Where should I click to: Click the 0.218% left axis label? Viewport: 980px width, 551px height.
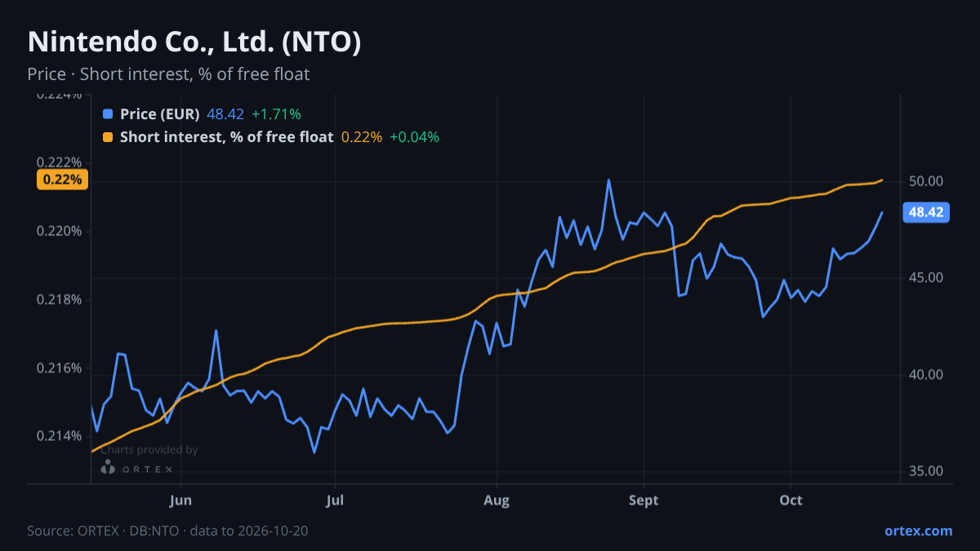coord(59,300)
